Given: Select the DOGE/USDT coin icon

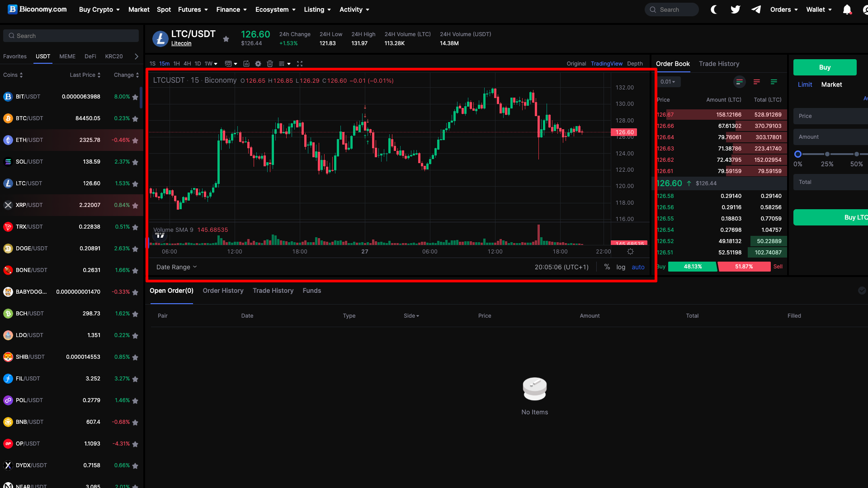Looking at the screenshot, I should [8, 249].
